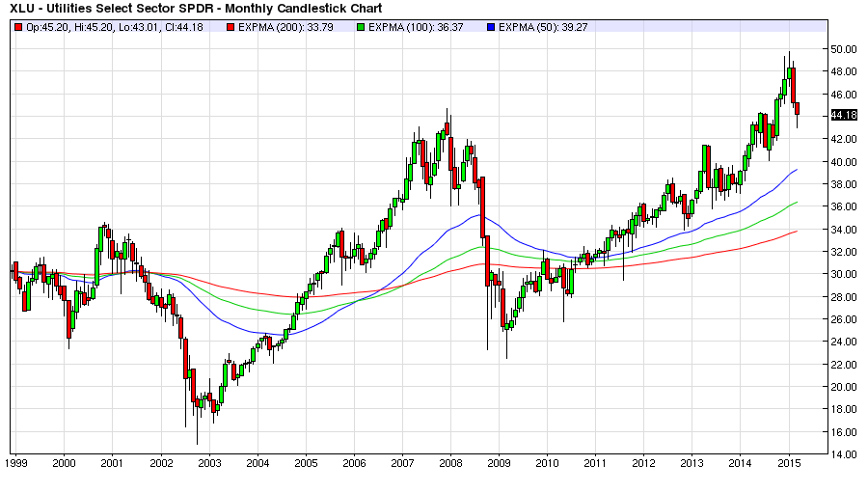Click the 2005 label on the time axis
This screenshot has height=493, width=868.
point(306,463)
